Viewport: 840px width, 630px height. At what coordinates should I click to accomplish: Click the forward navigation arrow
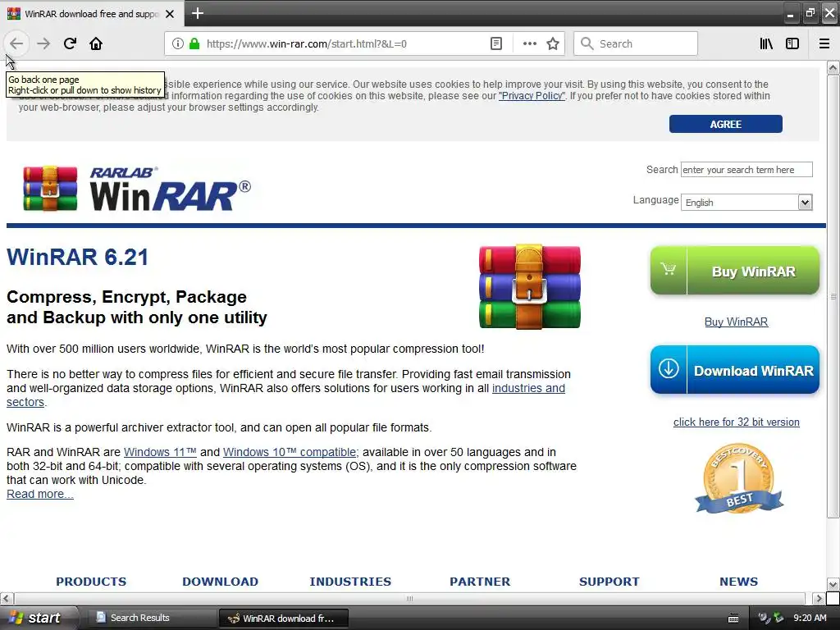click(43, 43)
